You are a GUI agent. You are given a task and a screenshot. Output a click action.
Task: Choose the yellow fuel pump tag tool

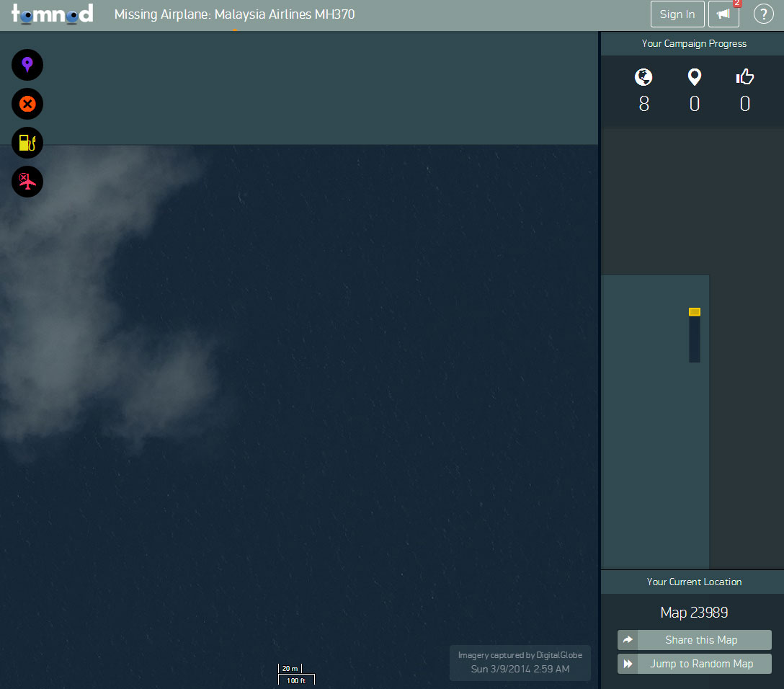(x=27, y=143)
